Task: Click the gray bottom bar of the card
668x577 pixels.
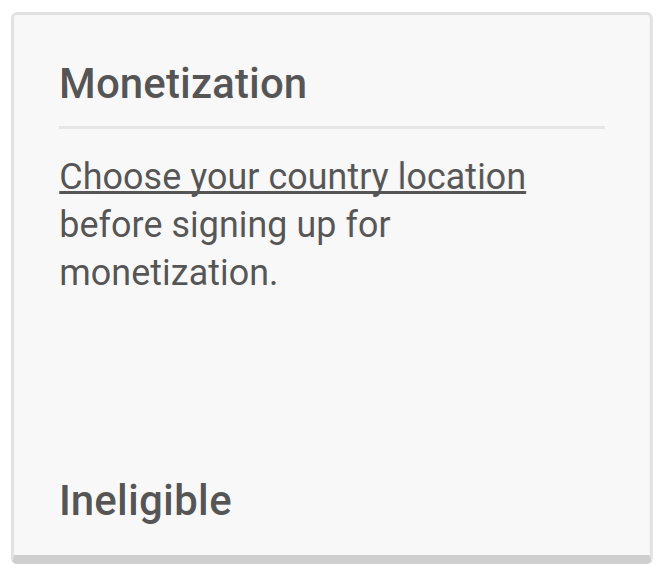Action: click(332, 559)
